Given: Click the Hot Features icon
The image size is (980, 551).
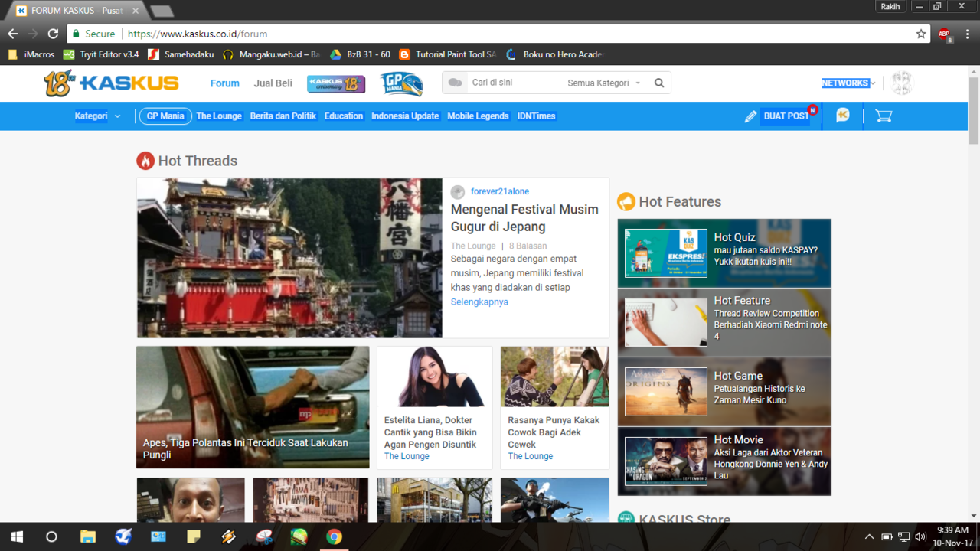Looking at the screenshot, I should click(626, 201).
